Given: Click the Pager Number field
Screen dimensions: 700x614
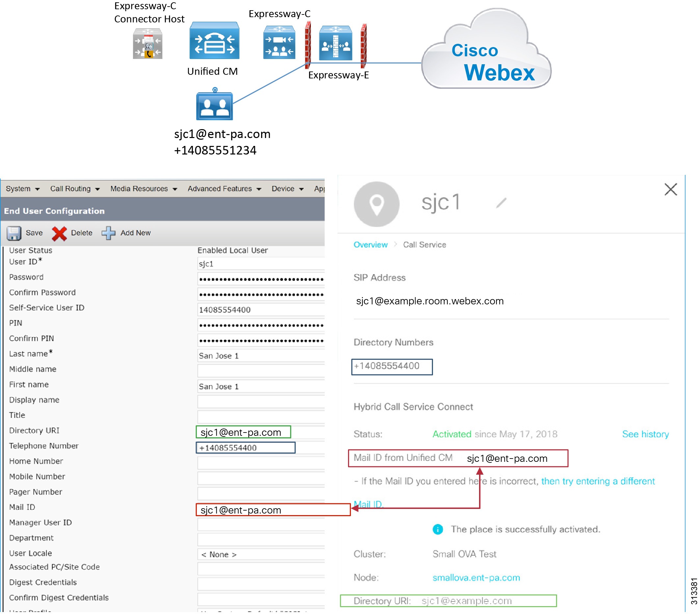Looking at the screenshot, I should tap(261, 494).
